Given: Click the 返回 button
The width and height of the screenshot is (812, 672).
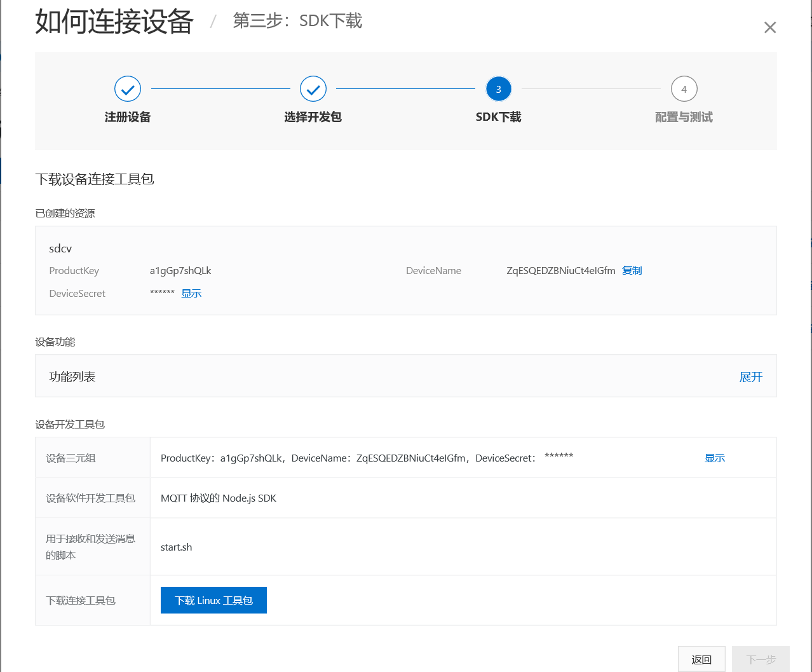Looking at the screenshot, I should coord(701,659).
